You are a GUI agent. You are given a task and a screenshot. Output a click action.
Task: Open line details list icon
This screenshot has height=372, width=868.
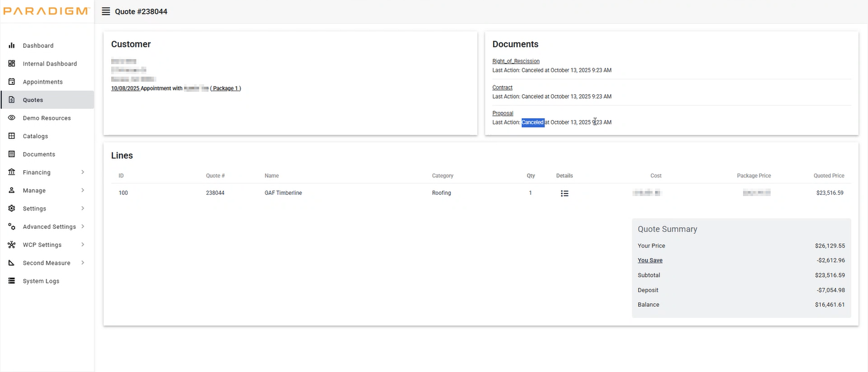coord(565,194)
